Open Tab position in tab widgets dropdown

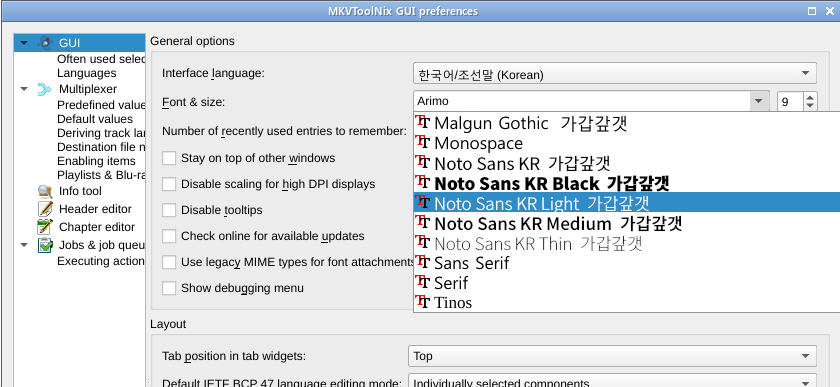[612, 356]
